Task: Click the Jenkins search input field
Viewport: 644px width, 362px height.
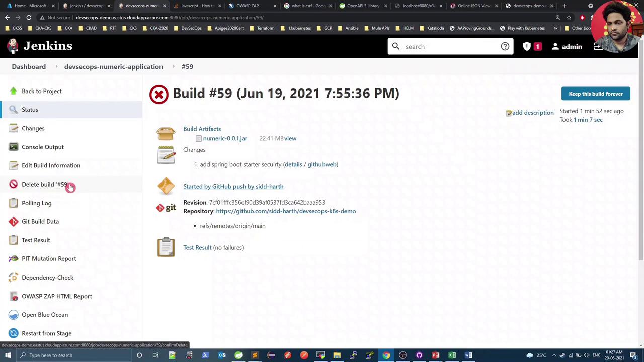Action: (450, 47)
